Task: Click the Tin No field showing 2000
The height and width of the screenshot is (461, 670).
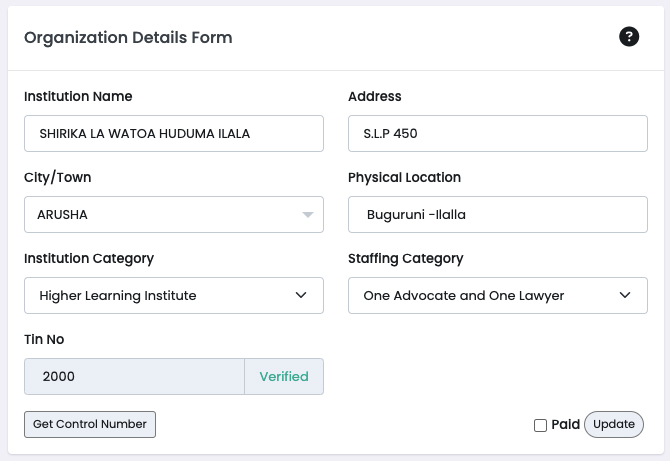Action: (134, 377)
